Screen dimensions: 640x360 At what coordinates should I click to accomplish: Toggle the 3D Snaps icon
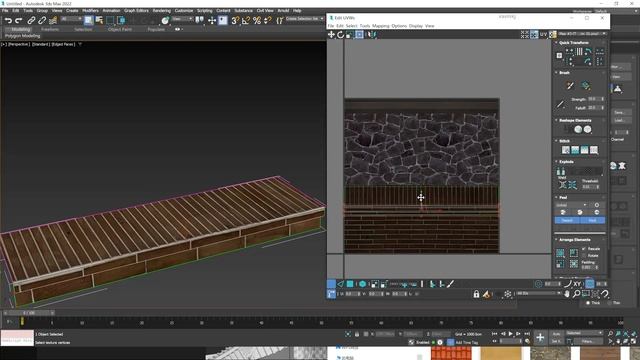[x=235, y=20]
